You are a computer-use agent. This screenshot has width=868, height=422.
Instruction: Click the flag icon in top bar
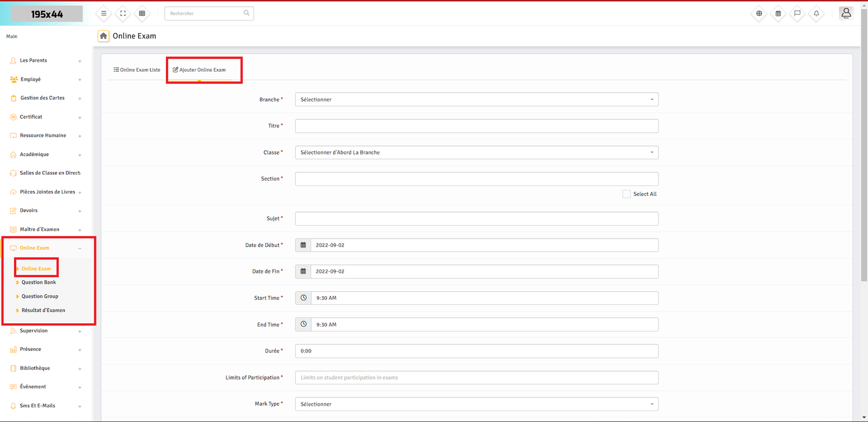tap(797, 14)
